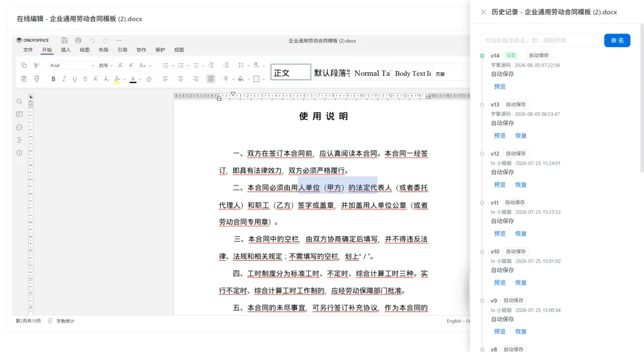Expand the numbering style arrow
The image size is (644, 352).
188,66
